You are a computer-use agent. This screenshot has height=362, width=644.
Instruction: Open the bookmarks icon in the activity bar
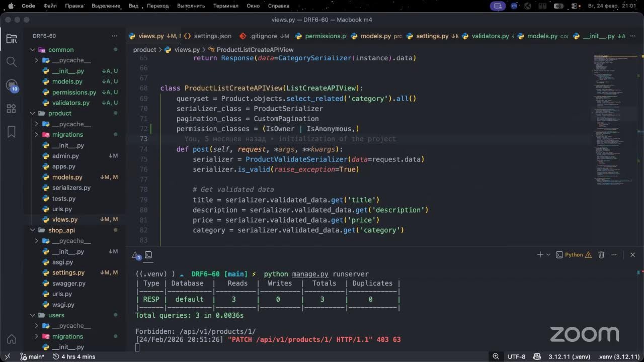point(12,132)
